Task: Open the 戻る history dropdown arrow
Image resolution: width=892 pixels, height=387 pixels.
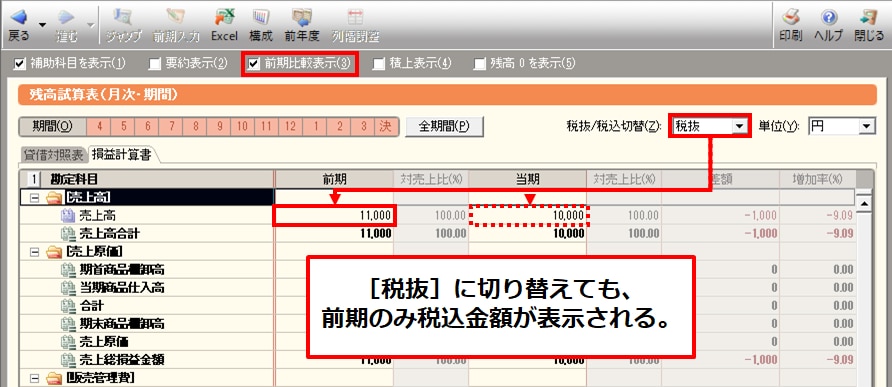Action: [43, 25]
